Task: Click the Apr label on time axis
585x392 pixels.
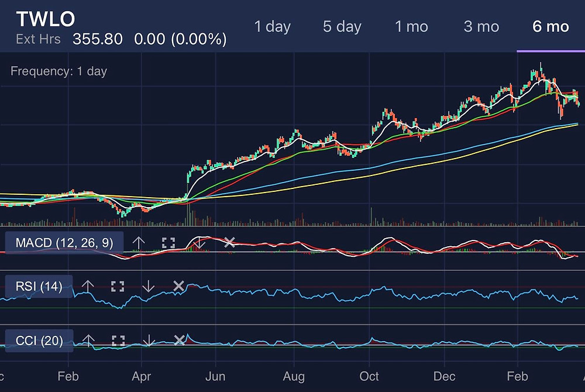Action: tap(141, 376)
